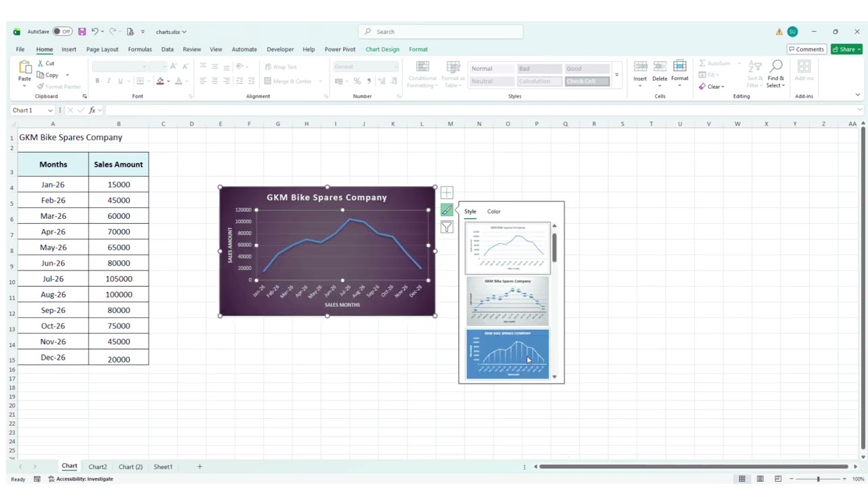
Task: Click the Chart Filters funnel button
Action: click(x=446, y=227)
